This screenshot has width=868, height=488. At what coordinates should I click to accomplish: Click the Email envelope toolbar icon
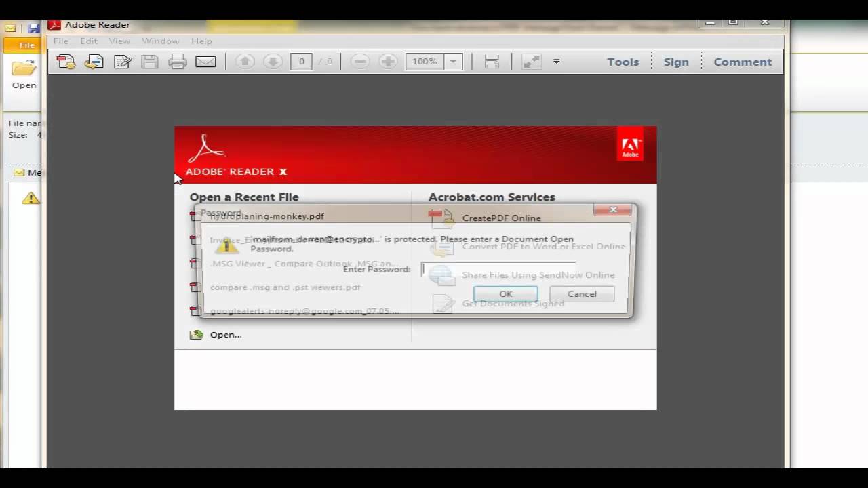coord(205,62)
